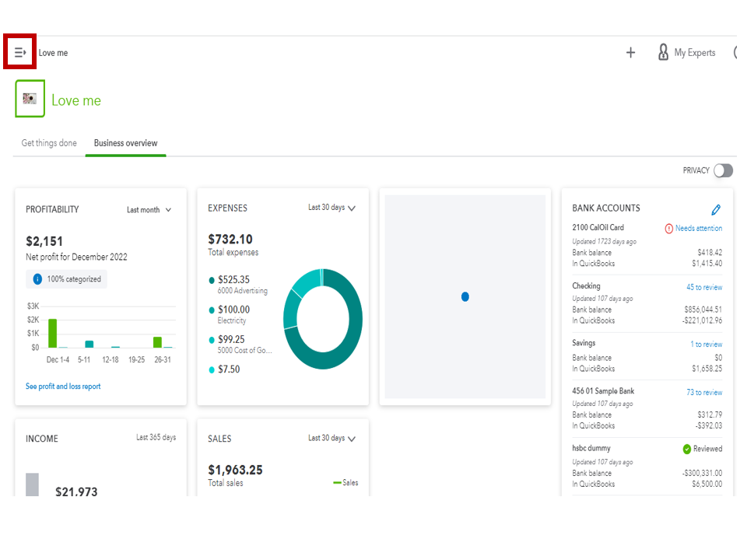Screen dimensions: 747x560
Task: Click the Love me company logo
Action: click(30, 99)
